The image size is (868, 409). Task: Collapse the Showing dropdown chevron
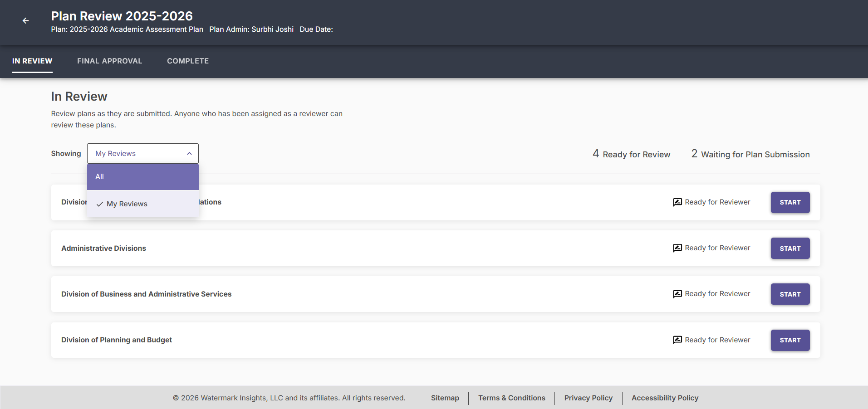pos(189,154)
